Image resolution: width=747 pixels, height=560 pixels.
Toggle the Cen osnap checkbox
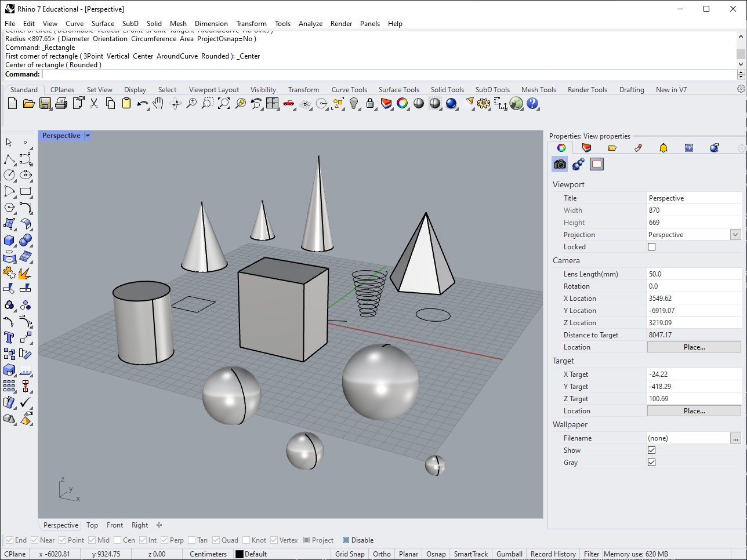point(117,540)
